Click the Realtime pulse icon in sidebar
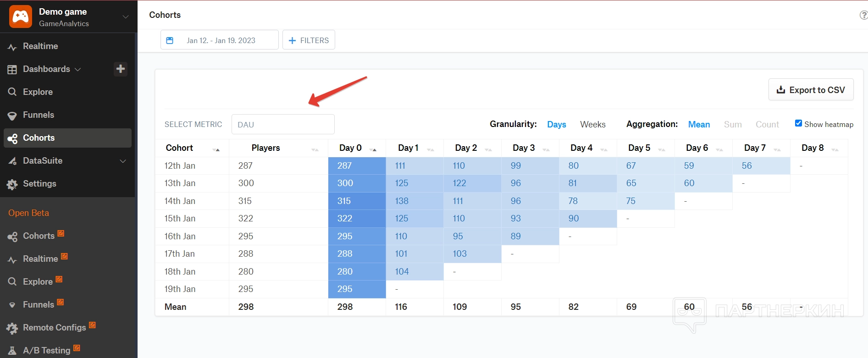The height and width of the screenshot is (358, 868). [12, 47]
